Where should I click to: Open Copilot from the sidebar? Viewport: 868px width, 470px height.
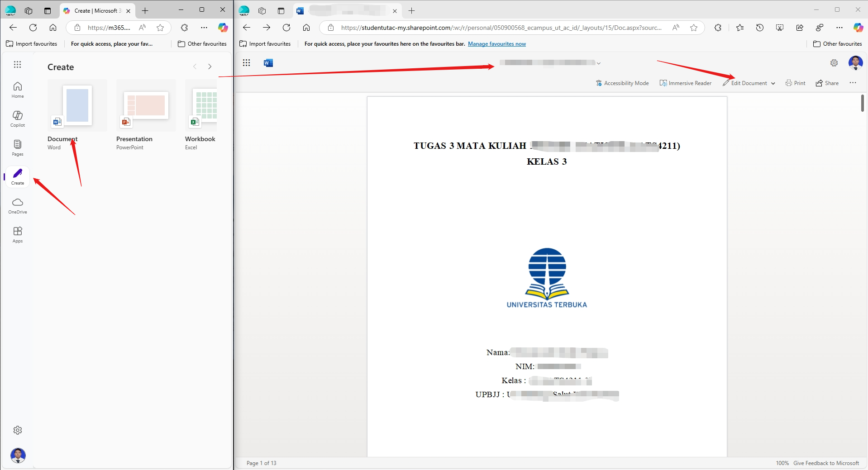click(x=17, y=118)
